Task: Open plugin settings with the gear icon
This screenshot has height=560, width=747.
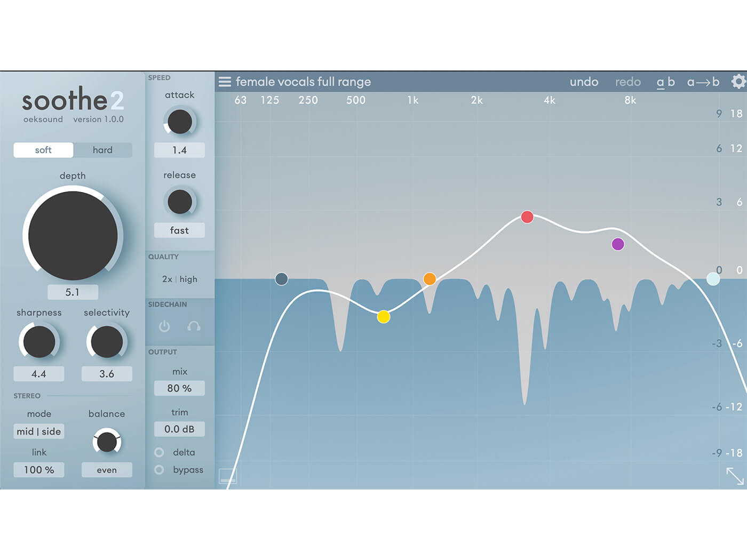Action: [738, 81]
